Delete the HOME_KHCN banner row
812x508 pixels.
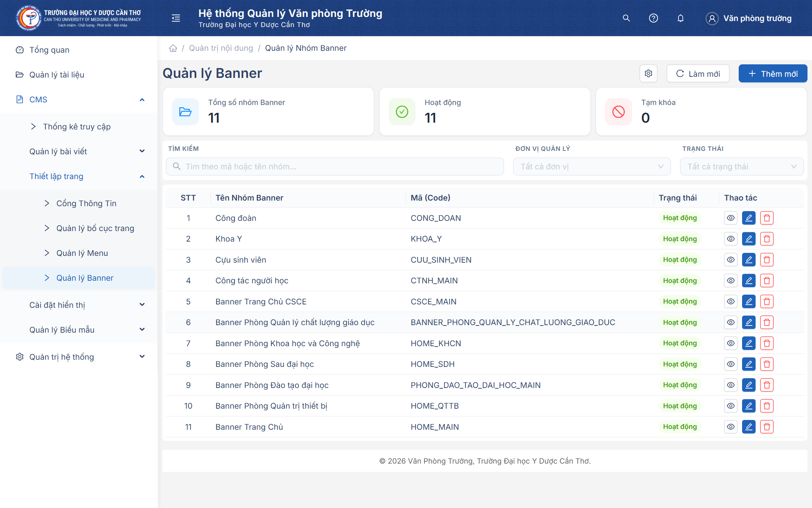[767, 343]
